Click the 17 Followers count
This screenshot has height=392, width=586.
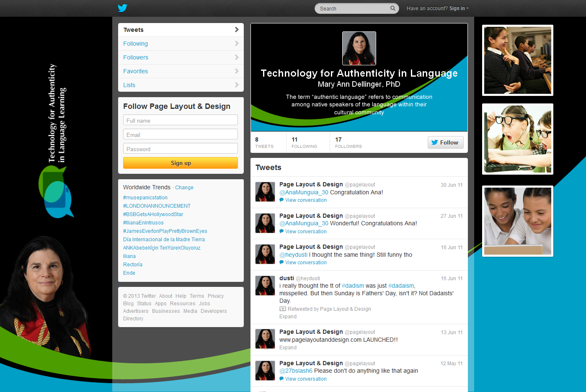tap(348, 142)
